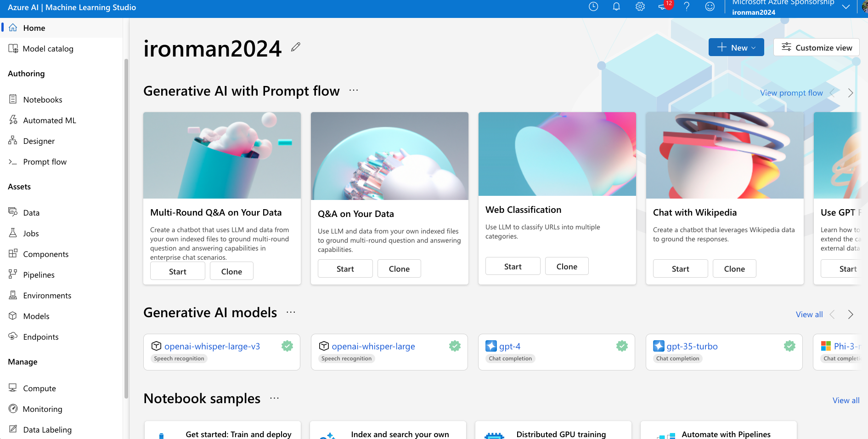The image size is (868, 439).
Task: Send feedback via the smiley face icon
Action: click(x=710, y=6)
